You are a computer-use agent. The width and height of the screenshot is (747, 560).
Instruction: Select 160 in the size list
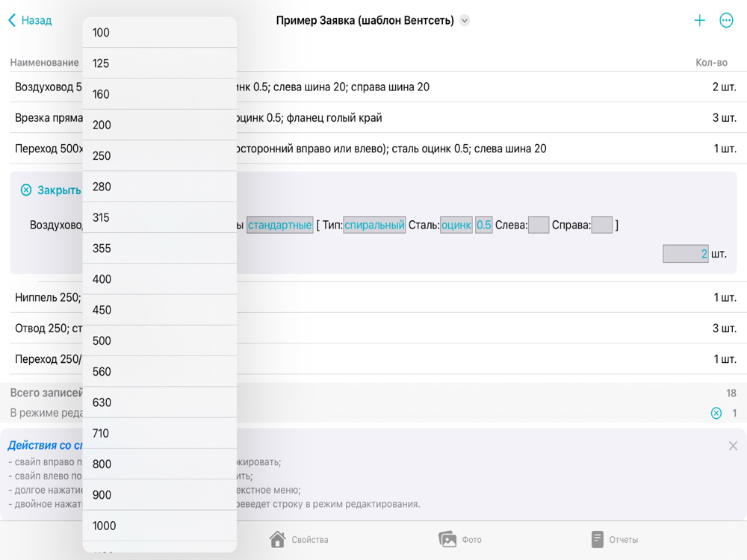160,94
